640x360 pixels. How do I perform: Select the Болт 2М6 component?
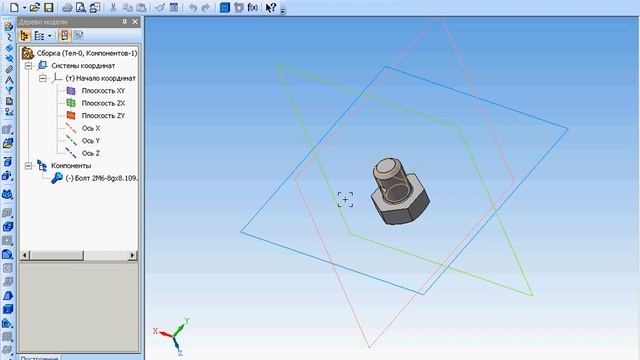click(x=102, y=178)
